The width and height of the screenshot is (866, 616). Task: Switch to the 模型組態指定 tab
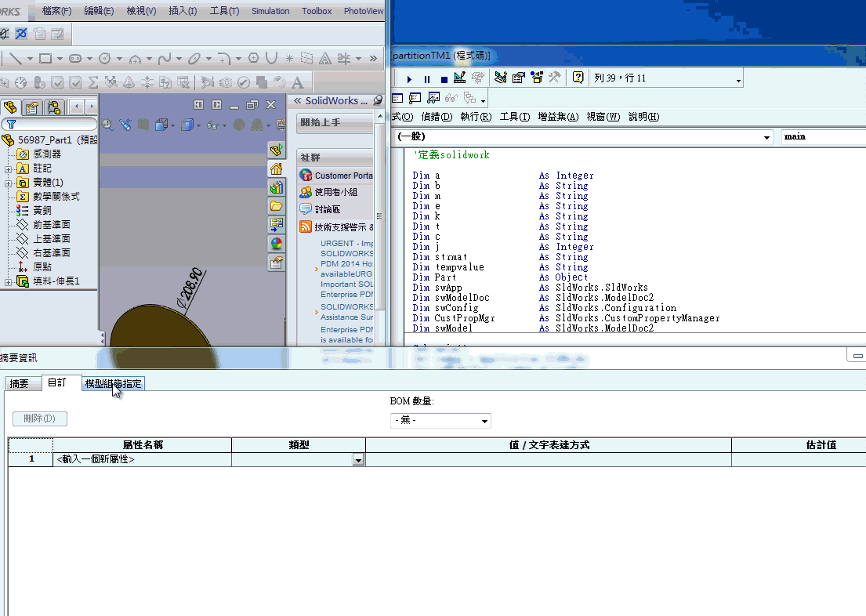pos(112,383)
